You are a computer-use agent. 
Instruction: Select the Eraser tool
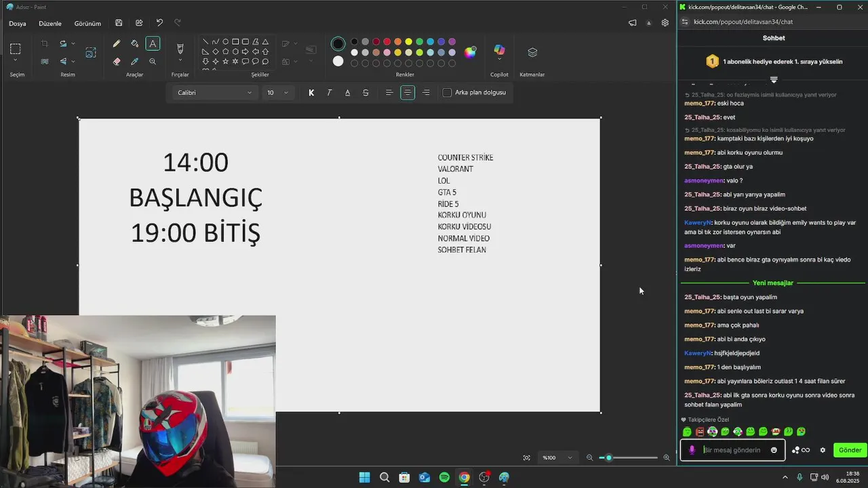(117, 61)
